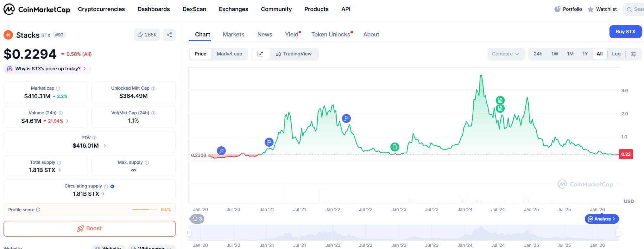
Task: Click the Analyze button
Action: point(602,219)
